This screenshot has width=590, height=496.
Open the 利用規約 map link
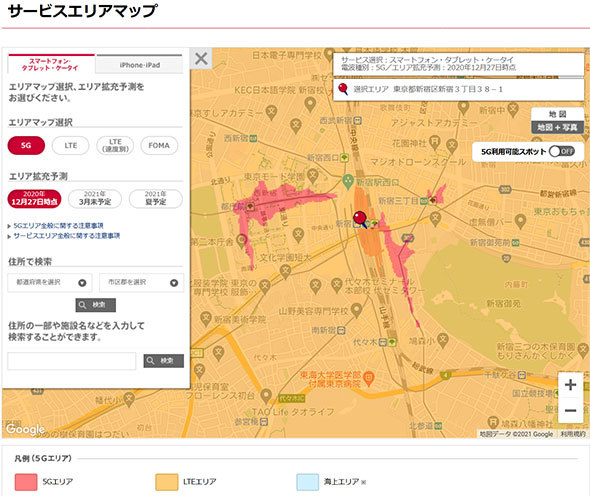click(x=573, y=434)
